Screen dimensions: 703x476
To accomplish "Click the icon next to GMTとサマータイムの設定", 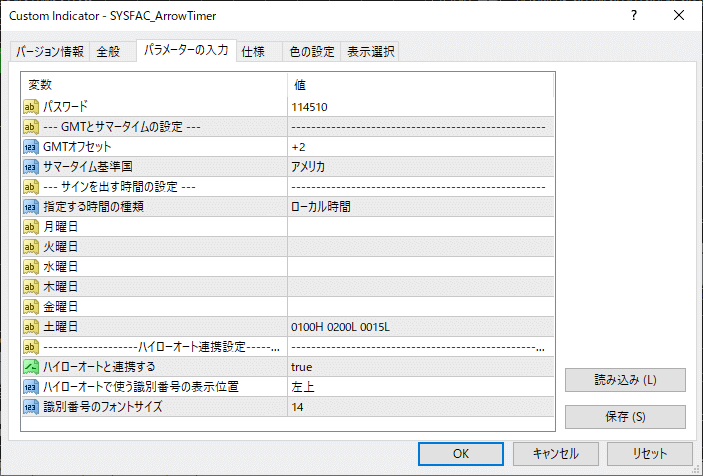I will click(30, 127).
